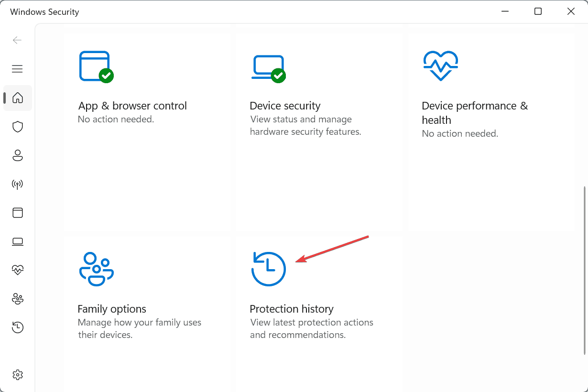Open the Protection history heading
This screenshot has height=392, width=588.
[x=292, y=309]
